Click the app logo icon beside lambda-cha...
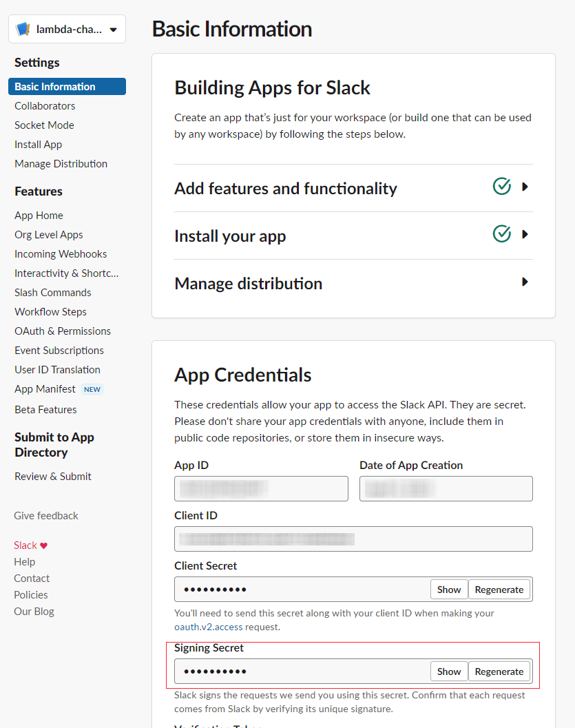Image resolution: width=575 pixels, height=728 pixels. point(23,29)
